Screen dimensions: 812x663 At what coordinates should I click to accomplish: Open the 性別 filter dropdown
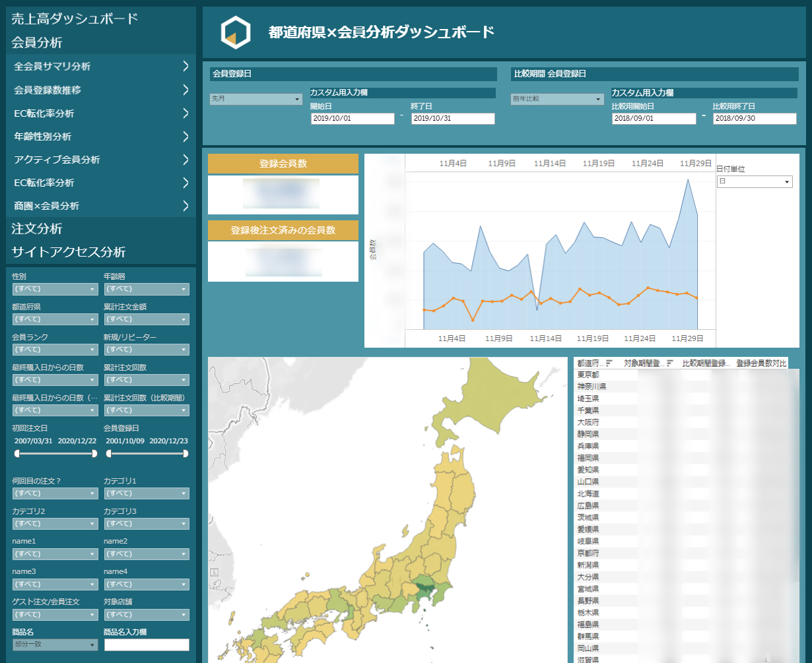55,289
